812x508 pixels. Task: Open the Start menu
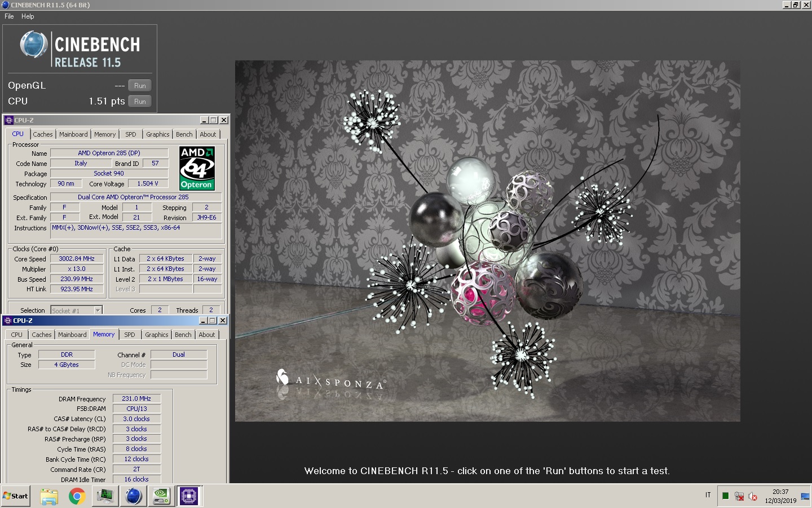click(x=16, y=496)
